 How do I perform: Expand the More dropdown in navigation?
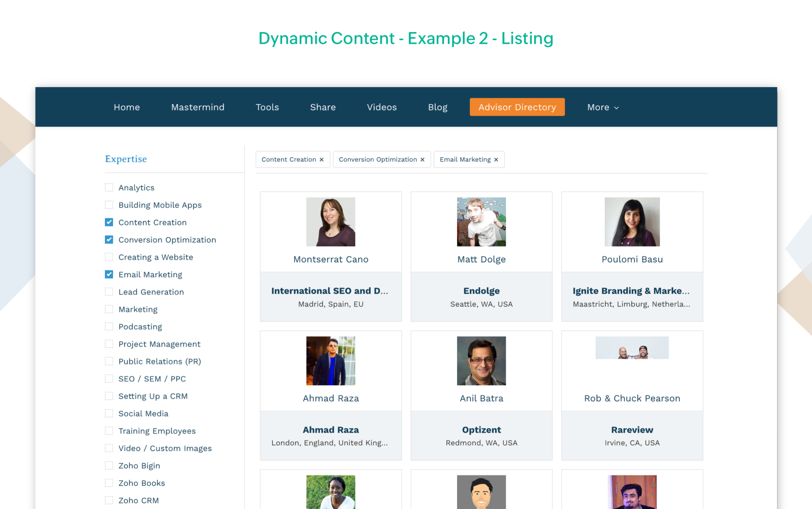pyautogui.click(x=603, y=107)
